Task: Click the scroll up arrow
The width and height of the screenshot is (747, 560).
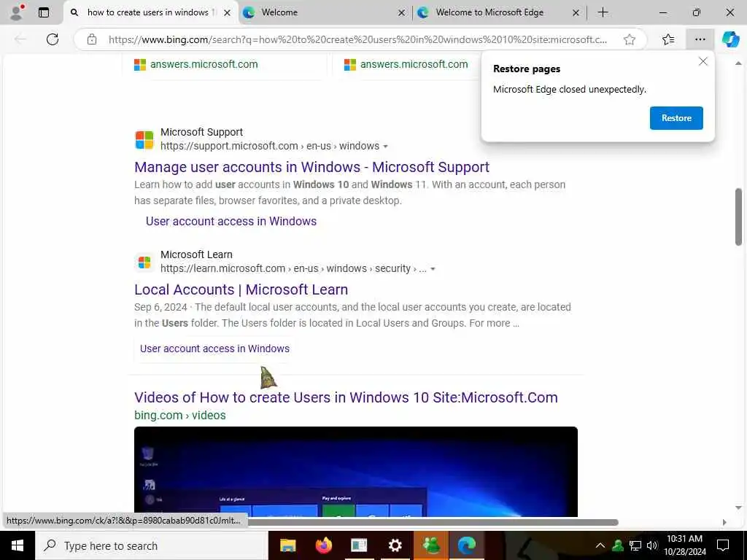Action: point(738,63)
